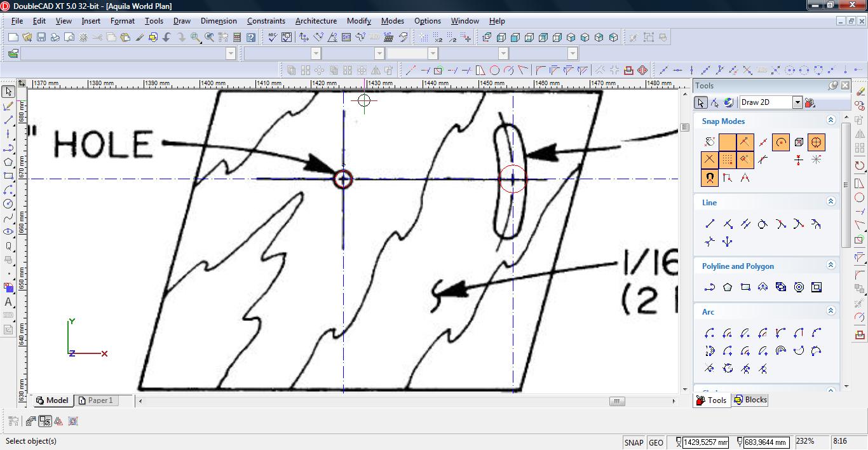Collapse the Snap Modes section

point(831,120)
